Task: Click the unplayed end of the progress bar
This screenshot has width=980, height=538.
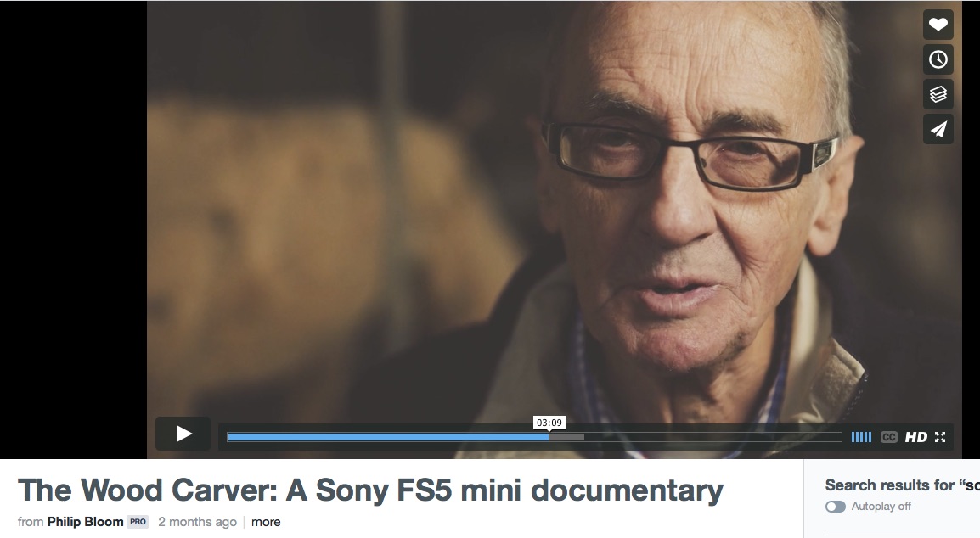Action: coord(713,437)
